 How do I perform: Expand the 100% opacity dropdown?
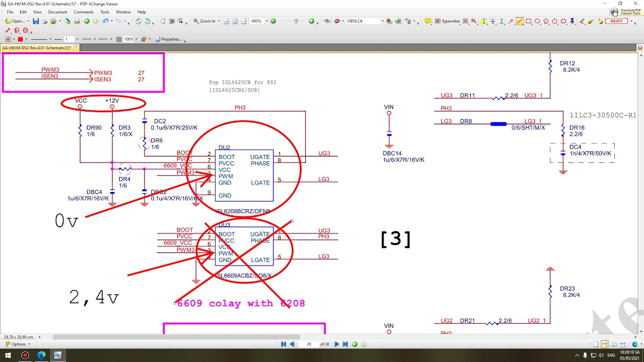pos(136,39)
